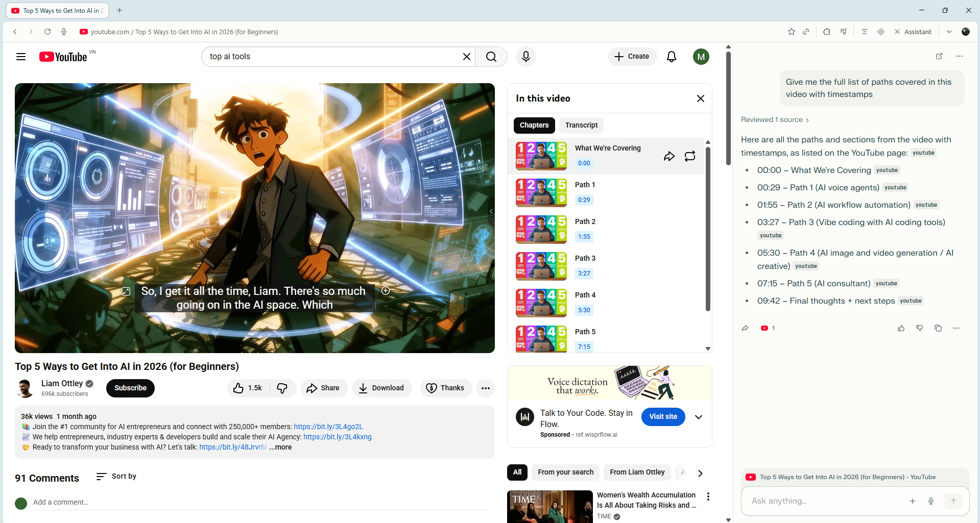Open assistant chat in new window
Image resolution: width=980 pixels, height=523 pixels.
[x=939, y=56]
